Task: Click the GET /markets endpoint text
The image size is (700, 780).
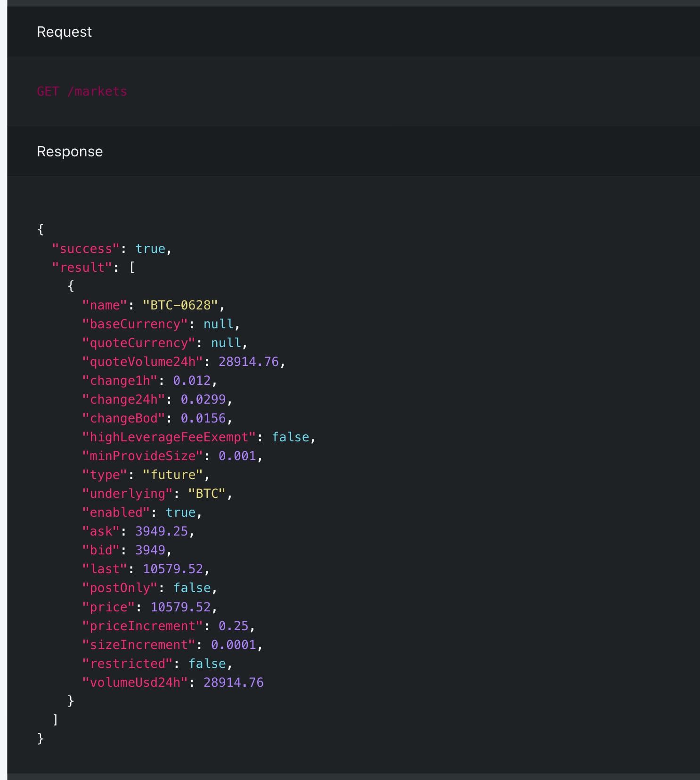Action: click(82, 91)
